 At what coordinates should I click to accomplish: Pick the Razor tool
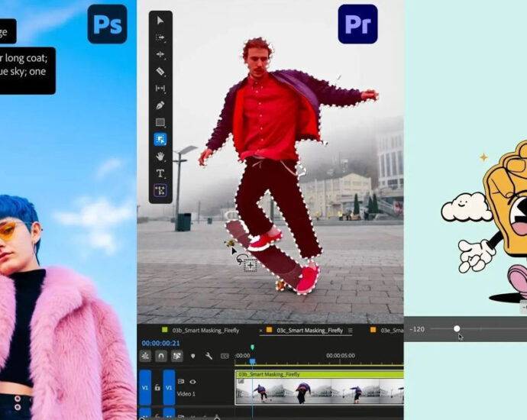(x=160, y=72)
